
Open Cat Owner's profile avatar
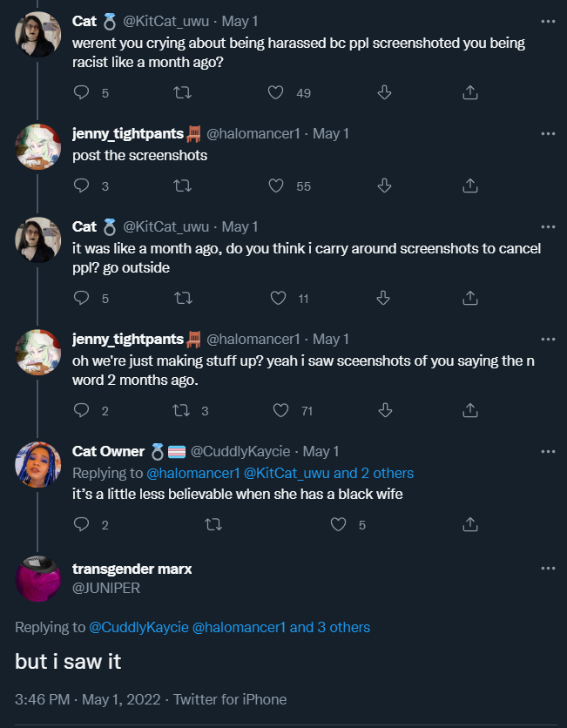click(x=37, y=463)
